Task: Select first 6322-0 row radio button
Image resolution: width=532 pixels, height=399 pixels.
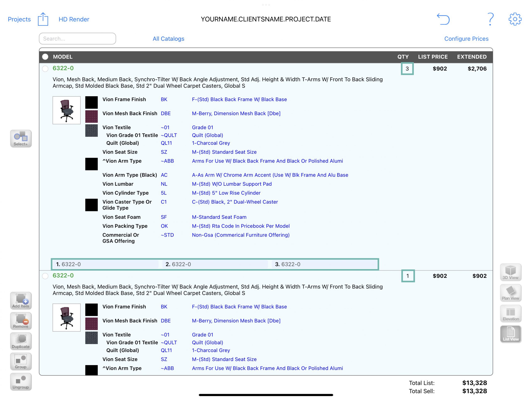Action: tap(45, 69)
